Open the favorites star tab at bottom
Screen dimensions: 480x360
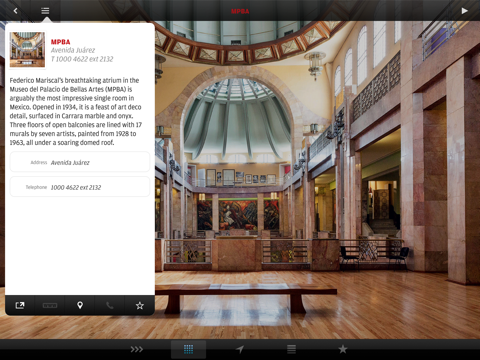coord(343,349)
